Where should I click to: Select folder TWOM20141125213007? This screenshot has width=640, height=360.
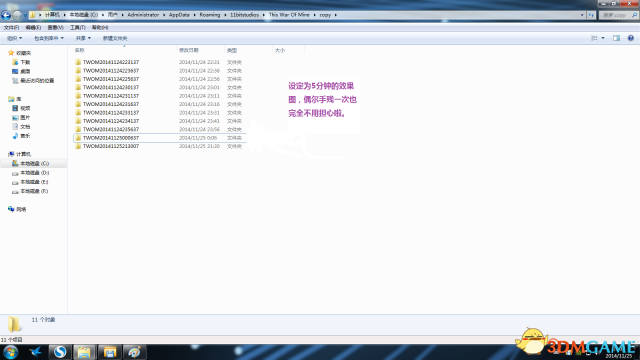click(111, 146)
